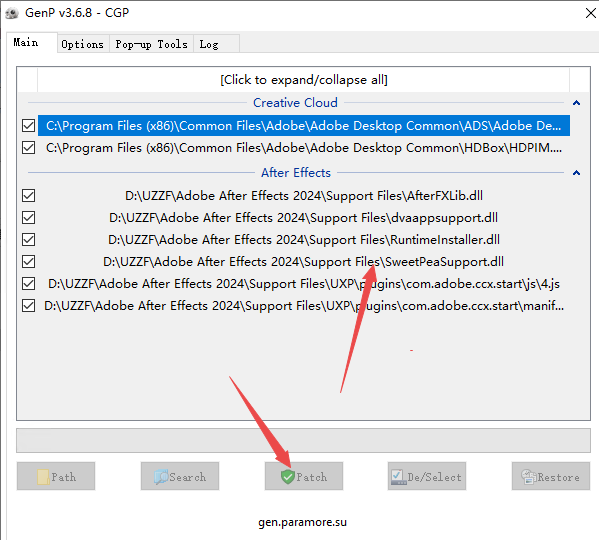Collapse the Creative Cloud section arrow

pos(576,103)
